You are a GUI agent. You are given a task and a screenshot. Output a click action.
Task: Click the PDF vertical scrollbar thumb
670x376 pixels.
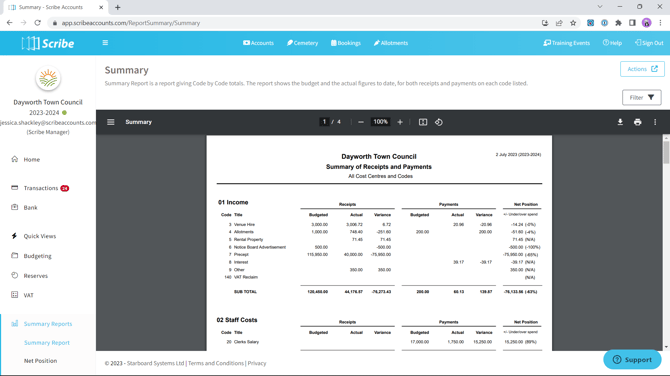click(x=666, y=152)
